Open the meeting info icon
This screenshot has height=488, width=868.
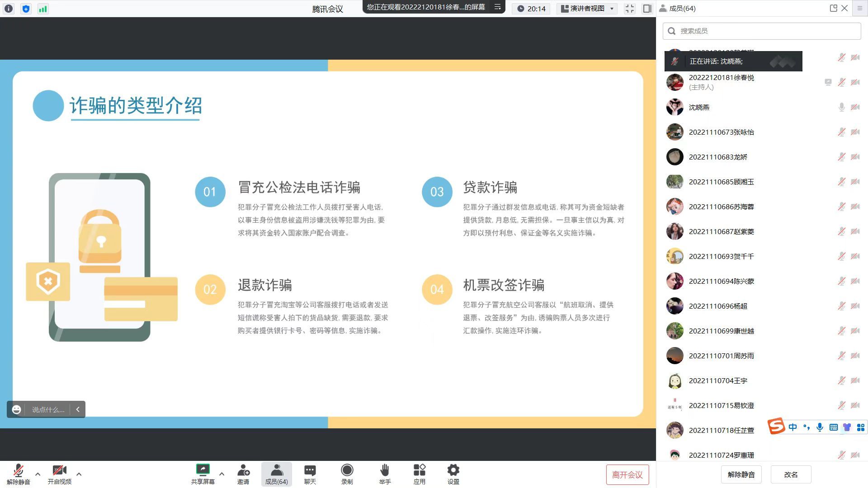9,9
